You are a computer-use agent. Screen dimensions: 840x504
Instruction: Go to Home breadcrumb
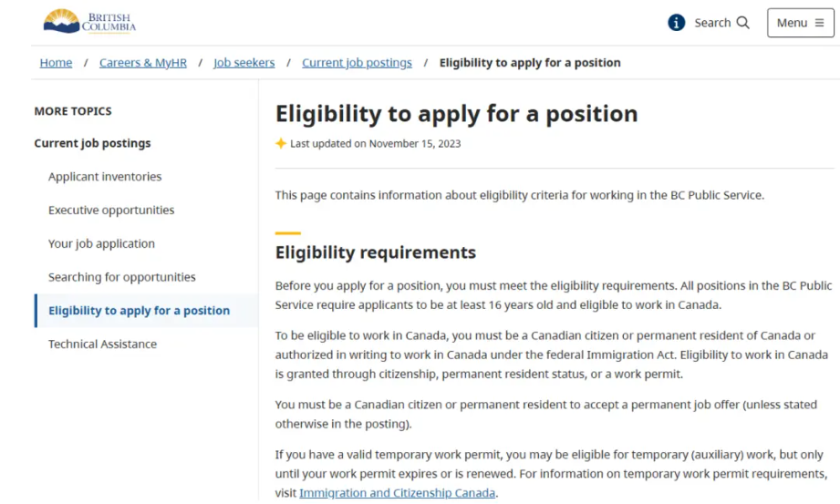point(56,63)
